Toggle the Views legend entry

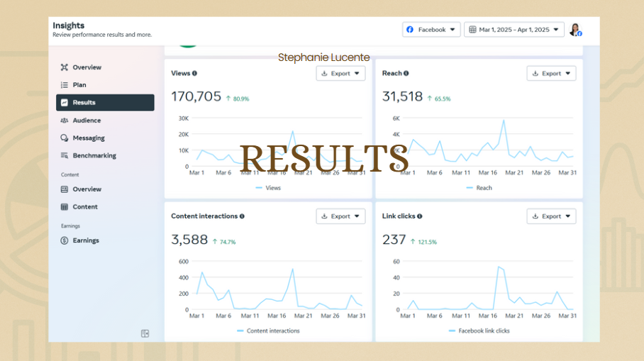point(268,188)
